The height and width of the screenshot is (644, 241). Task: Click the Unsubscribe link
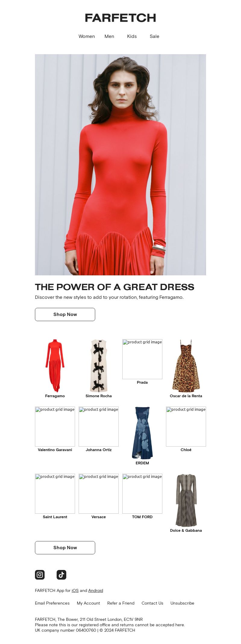click(x=182, y=603)
